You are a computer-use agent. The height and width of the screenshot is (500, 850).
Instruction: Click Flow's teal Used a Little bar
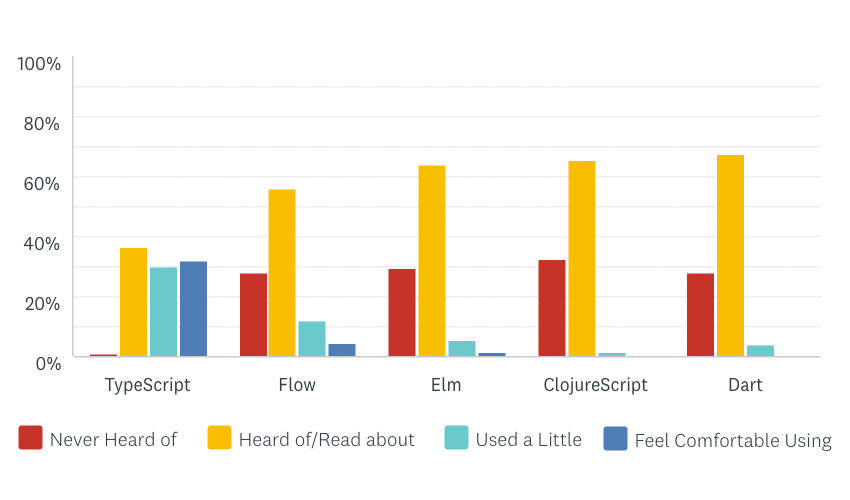tap(312, 339)
